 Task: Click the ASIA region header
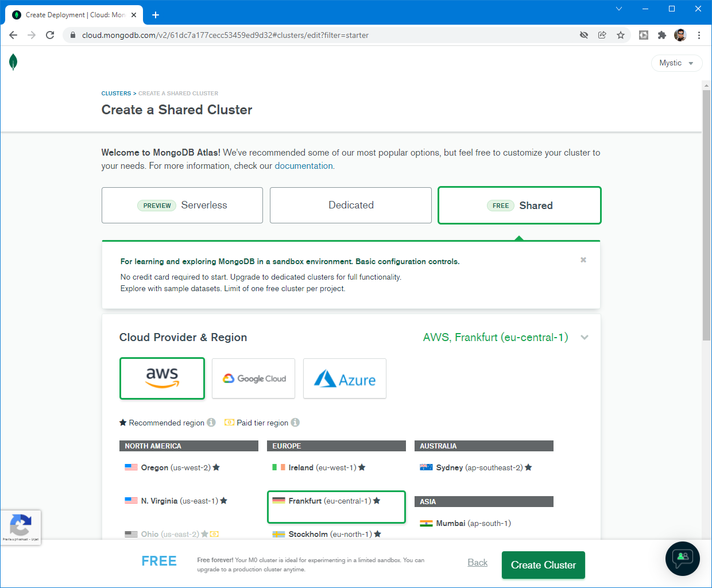(x=484, y=502)
